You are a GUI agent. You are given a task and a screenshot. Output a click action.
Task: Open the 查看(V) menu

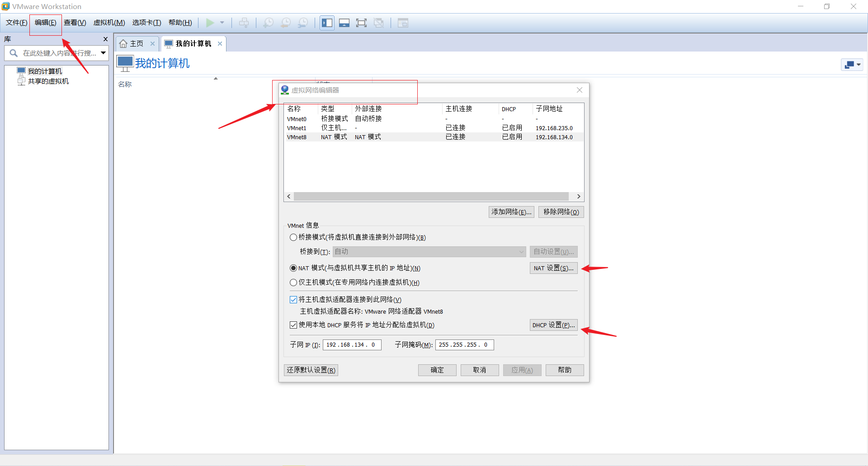pyautogui.click(x=75, y=23)
